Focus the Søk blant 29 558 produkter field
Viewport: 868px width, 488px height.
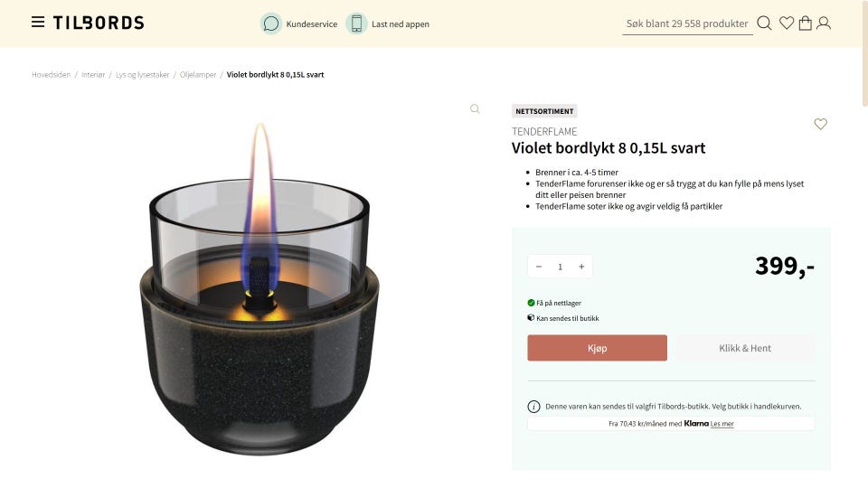687,23
